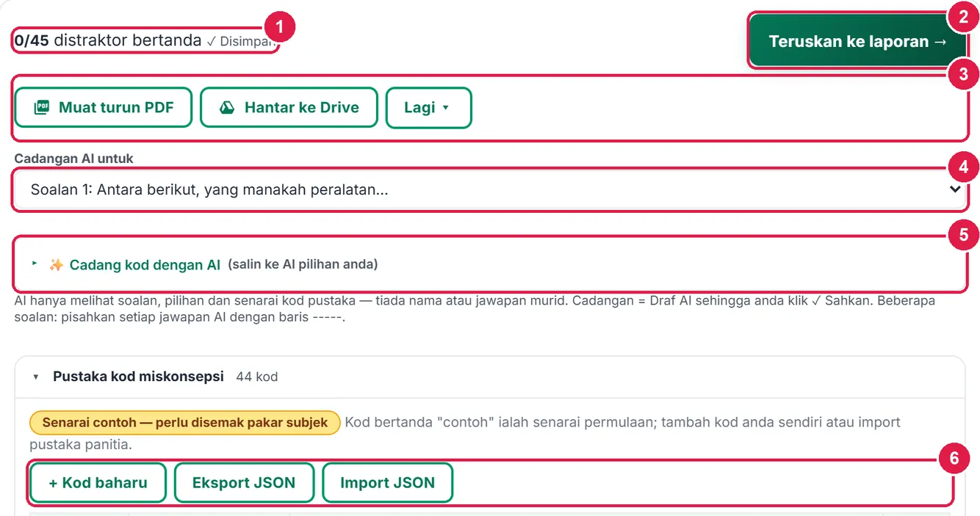Click Eksport JSON button
The height and width of the screenshot is (516, 980).
click(x=244, y=483)
